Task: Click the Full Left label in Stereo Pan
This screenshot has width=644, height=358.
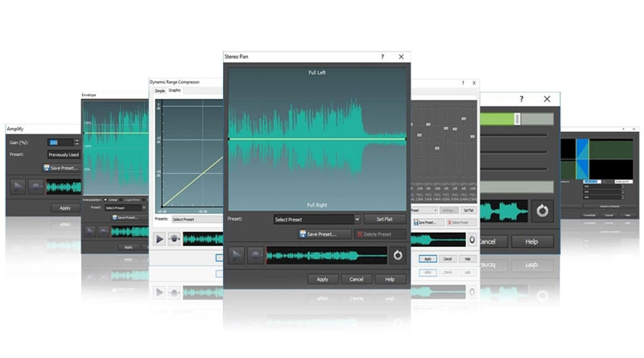Action: click(x=317, y=72)
